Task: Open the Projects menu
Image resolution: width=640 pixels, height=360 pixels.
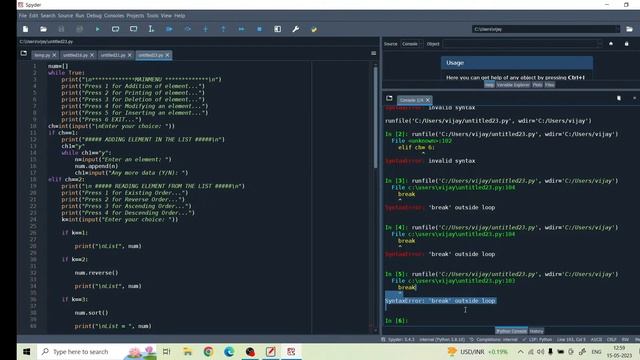Action: 135,16
